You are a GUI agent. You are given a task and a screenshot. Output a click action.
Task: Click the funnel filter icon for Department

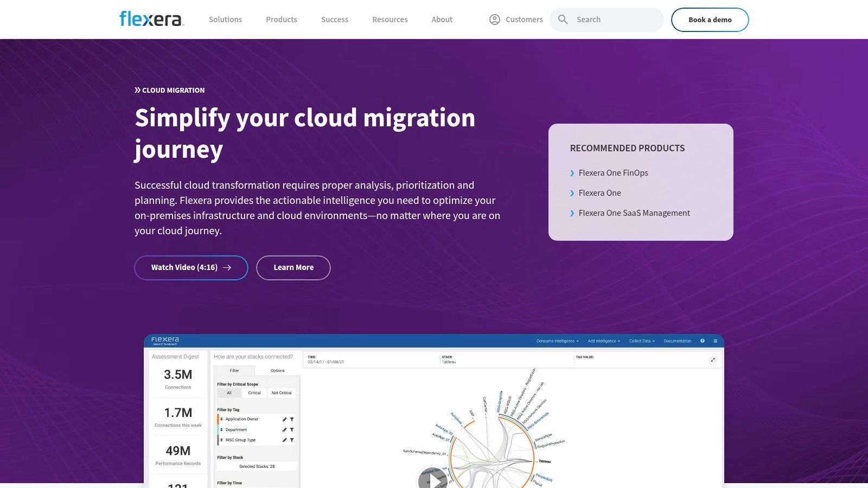[x=292, y=429]
